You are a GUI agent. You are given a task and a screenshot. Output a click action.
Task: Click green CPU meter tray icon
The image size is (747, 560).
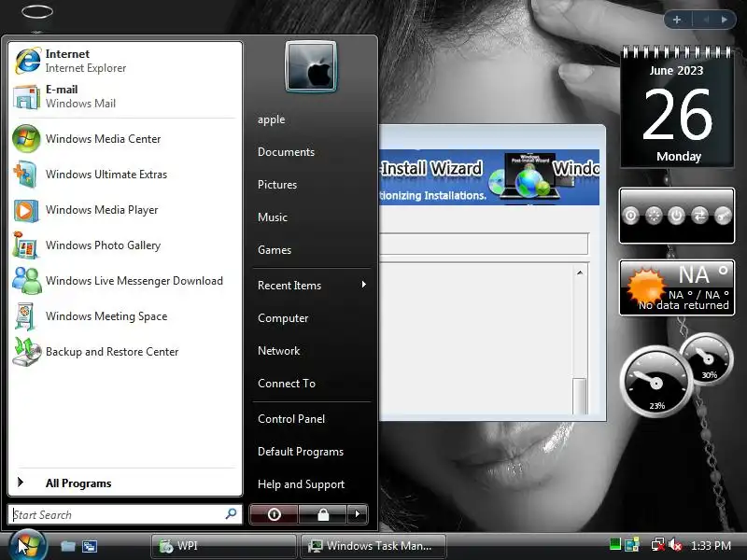point(615,544)
